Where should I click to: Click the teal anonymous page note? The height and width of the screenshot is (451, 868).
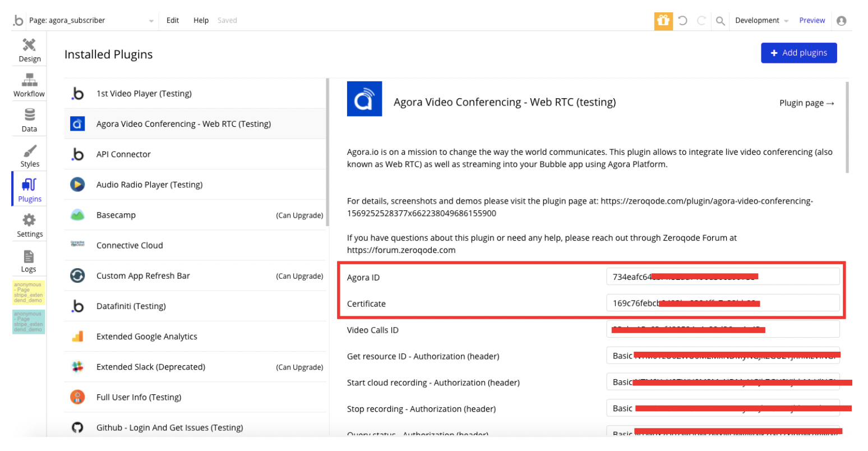(29, 321)
